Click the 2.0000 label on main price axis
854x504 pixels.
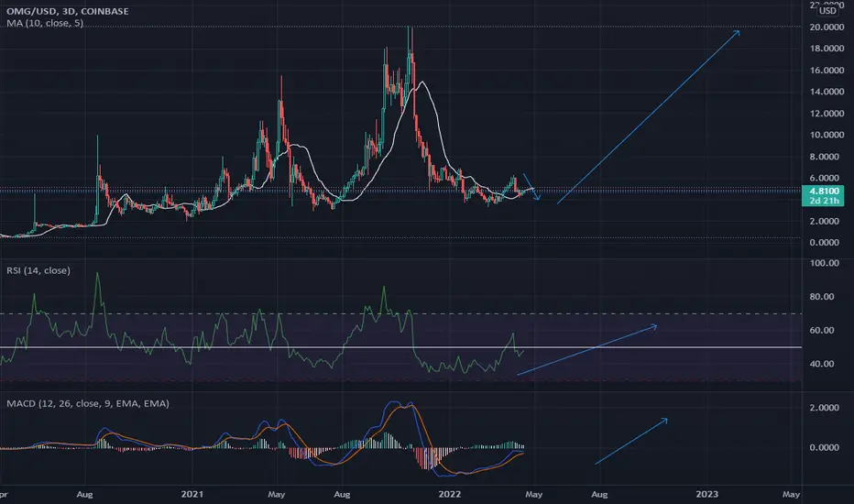pyautogui.click(x=825, y=221)
